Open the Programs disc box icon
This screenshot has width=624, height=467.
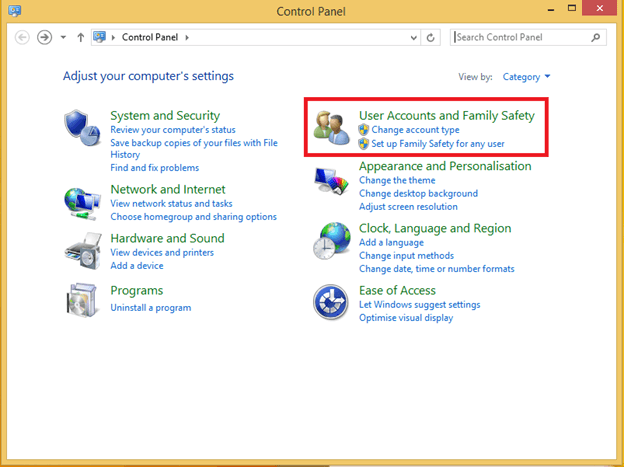[x=82, y=300]
